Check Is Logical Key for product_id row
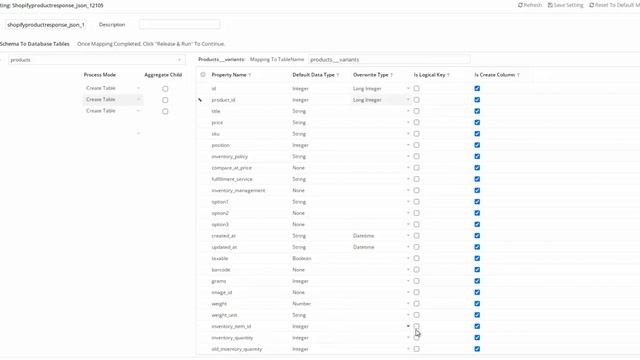 click(416, 100)
